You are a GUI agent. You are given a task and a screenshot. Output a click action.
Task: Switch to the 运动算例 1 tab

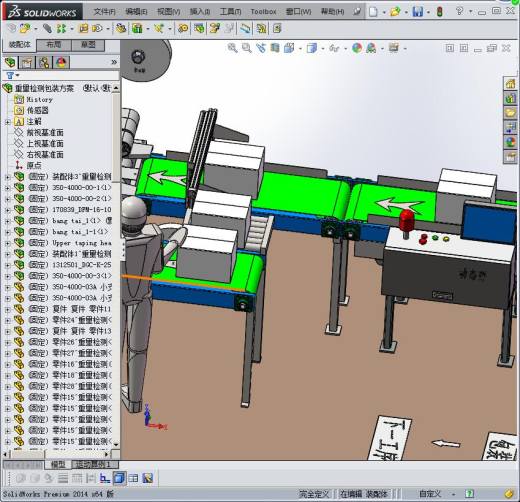(92, 464)
